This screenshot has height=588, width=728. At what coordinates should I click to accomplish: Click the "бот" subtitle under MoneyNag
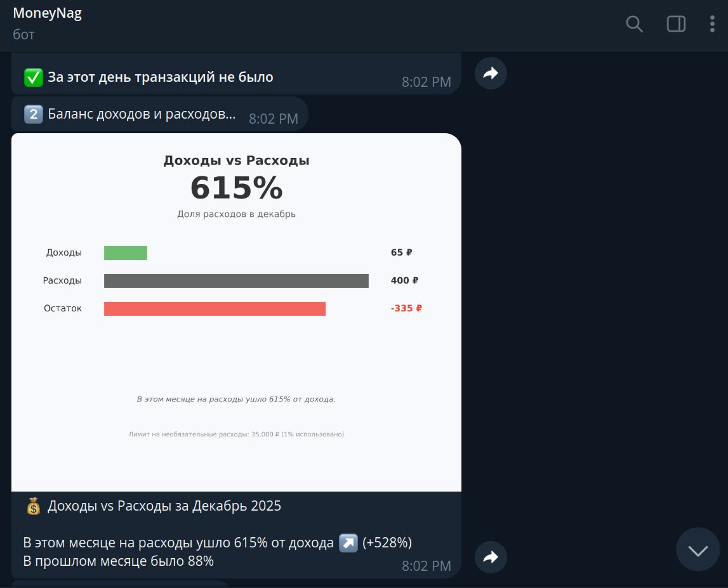click(x=23, y=34)
